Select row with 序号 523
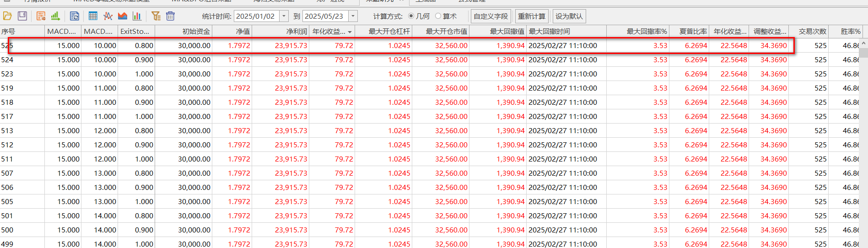 [430, 74]
